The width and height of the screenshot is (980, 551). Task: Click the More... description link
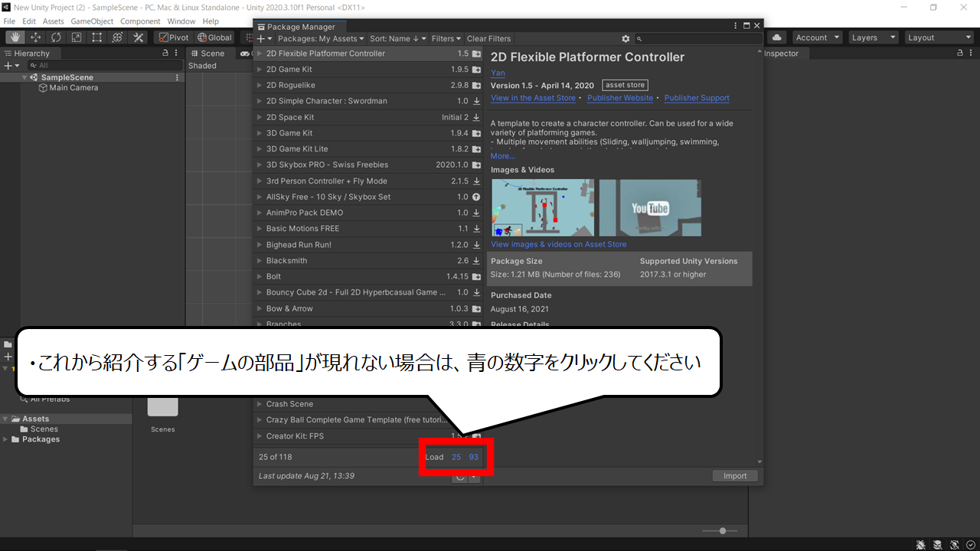pos(503,156)
